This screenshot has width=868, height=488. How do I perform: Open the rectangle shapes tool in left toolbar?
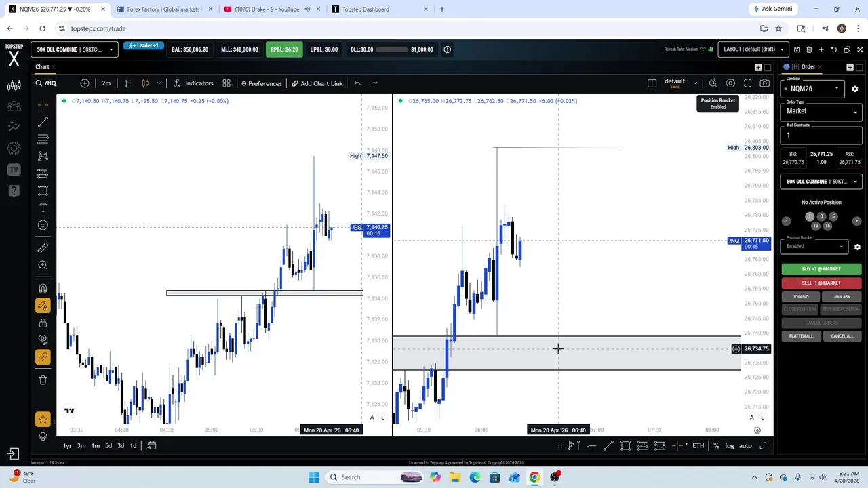coord(43,190)
